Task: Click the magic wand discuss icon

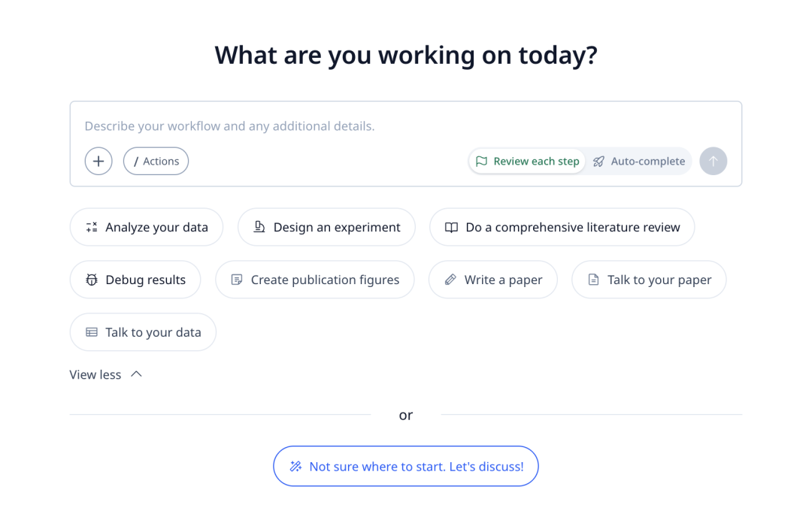Action: (295, 467)
